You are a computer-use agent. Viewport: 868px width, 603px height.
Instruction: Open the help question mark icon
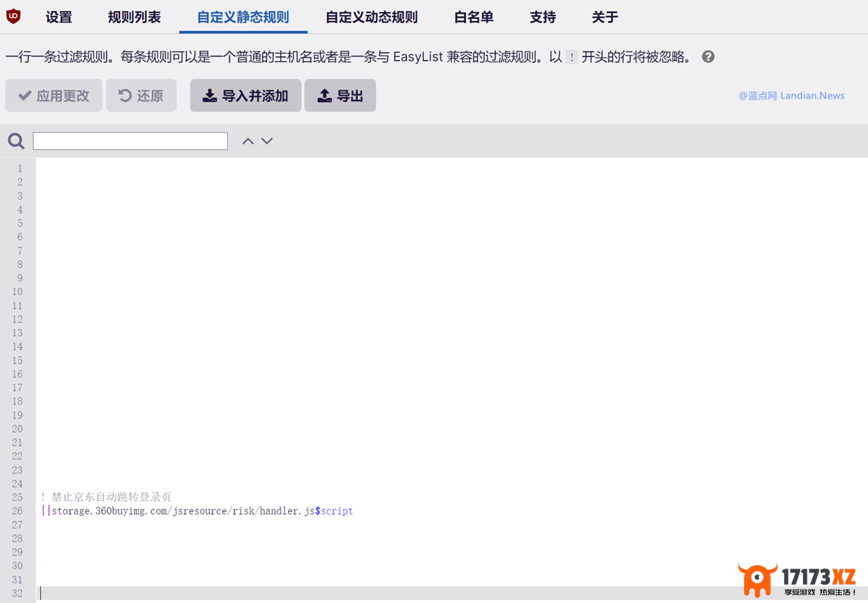(x=708, y=57)
